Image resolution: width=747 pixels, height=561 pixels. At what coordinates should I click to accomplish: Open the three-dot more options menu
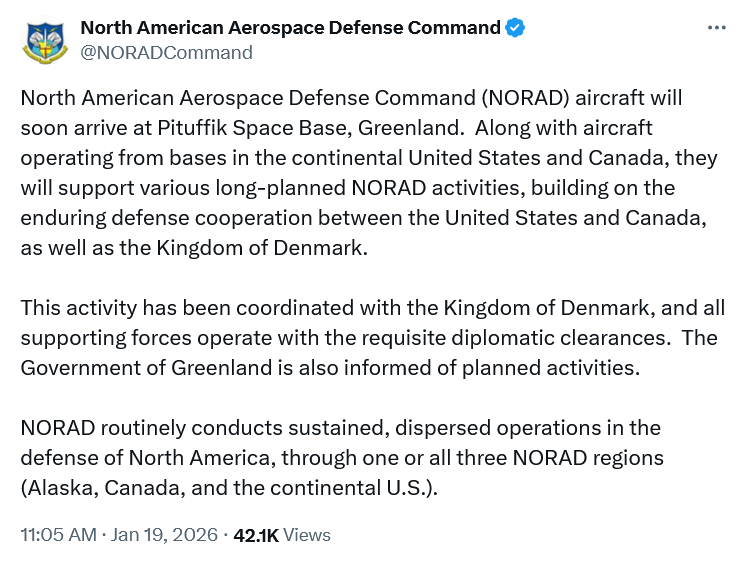[716, 28]
